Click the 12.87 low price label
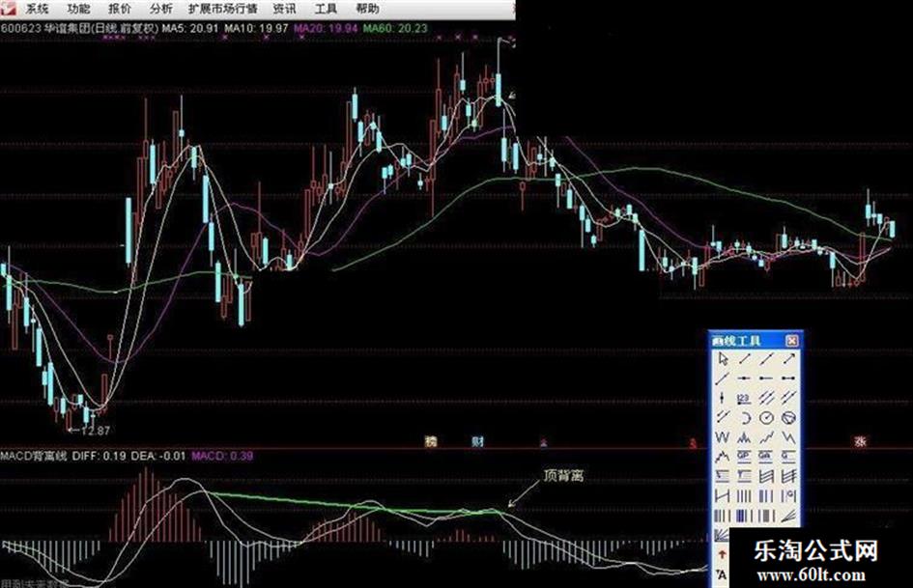913x588 pixels. point(95,431)
